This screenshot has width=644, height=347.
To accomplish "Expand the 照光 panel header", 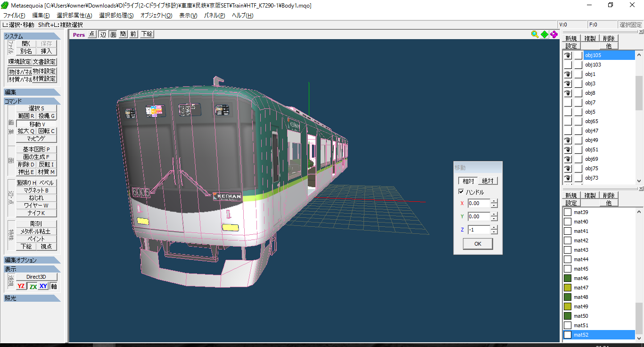I will coord(32,298).
